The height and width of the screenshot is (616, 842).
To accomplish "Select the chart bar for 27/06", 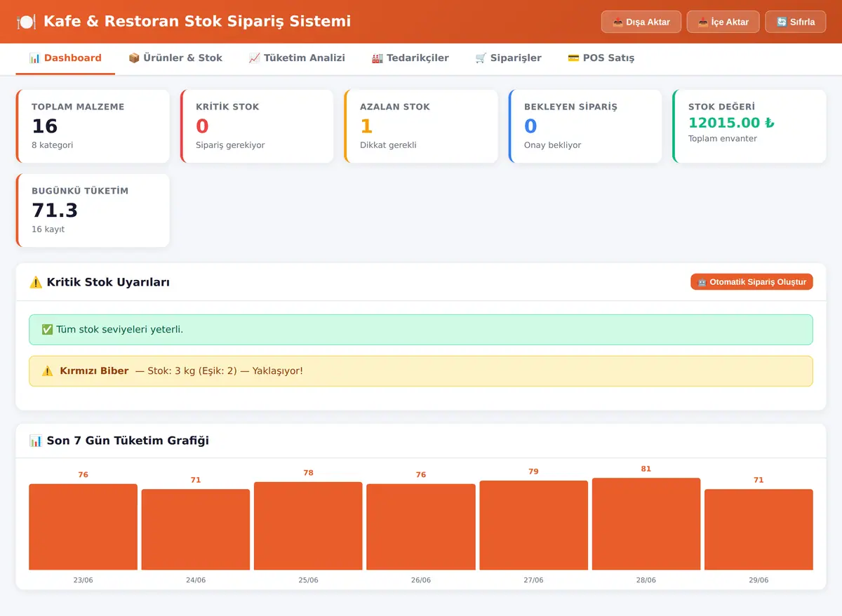I will tap(533, 525).
